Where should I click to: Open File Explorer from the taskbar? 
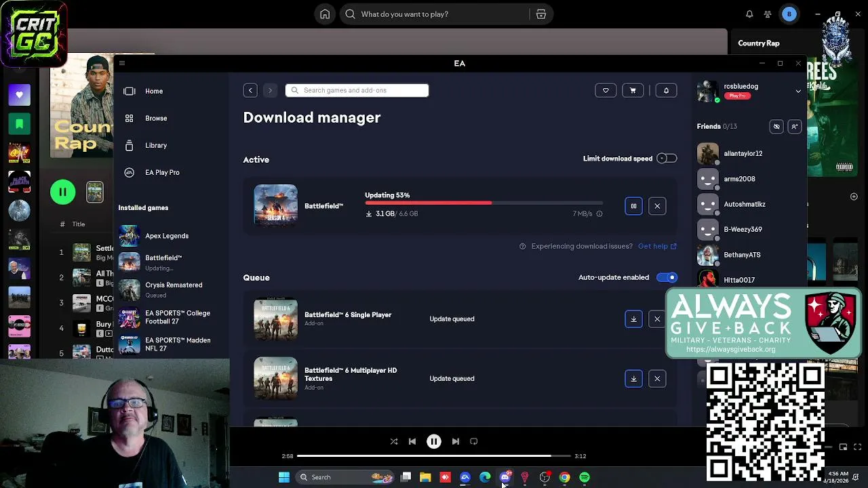[425, 477]
